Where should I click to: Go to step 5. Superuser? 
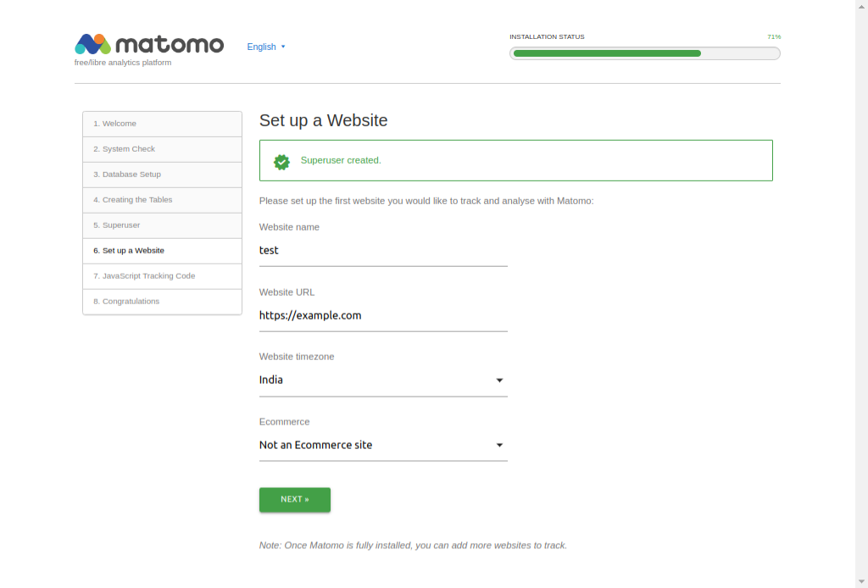tap(162, 225)
